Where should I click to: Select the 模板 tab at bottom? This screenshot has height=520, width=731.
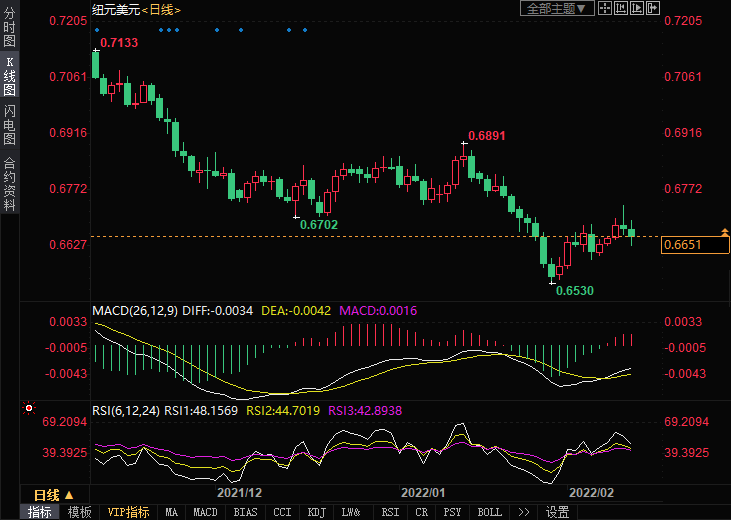coord(79,512)
